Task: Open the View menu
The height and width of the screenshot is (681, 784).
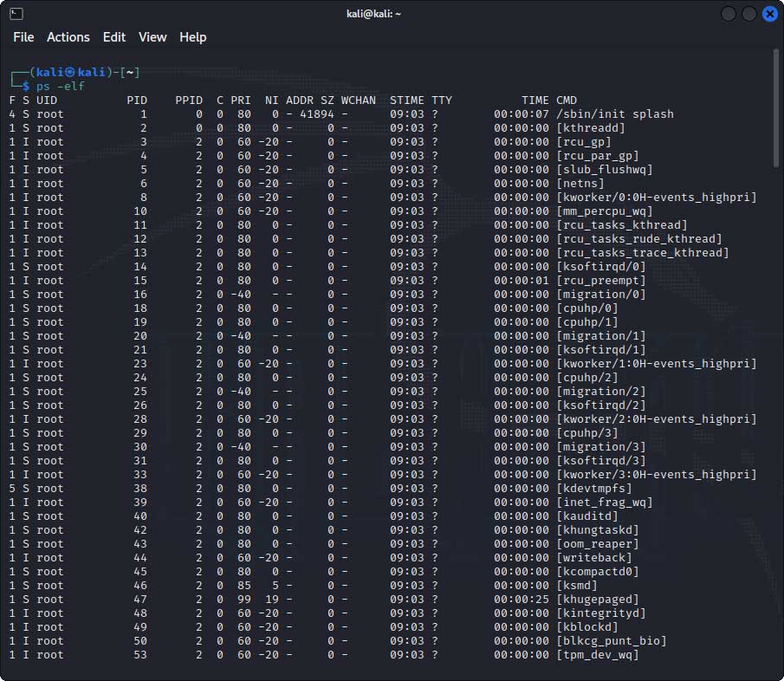Action: tap(152, 37)
